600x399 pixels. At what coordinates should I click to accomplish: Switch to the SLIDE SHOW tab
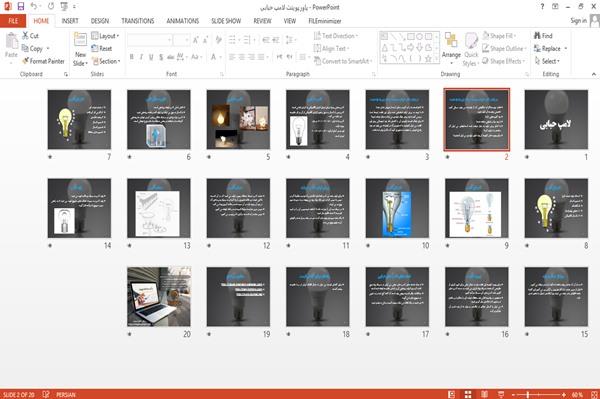[226, 21]
